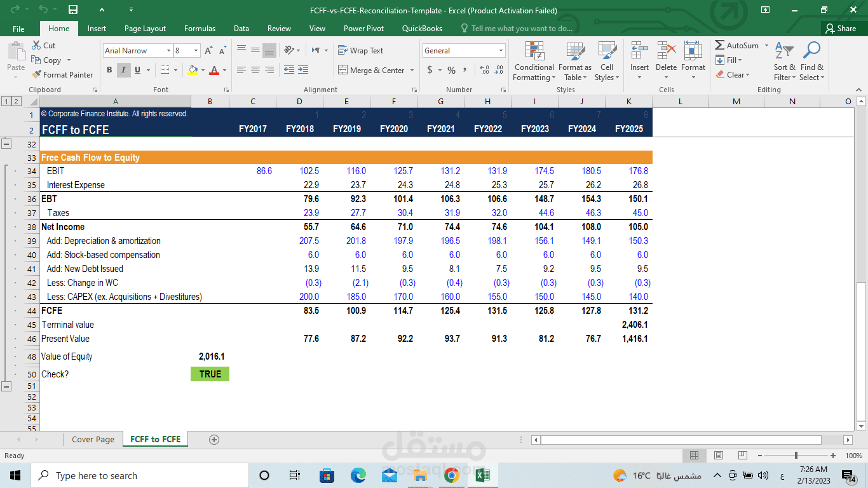Apply percent style format
Screen dimensions: 868x488
click(451, 70)
